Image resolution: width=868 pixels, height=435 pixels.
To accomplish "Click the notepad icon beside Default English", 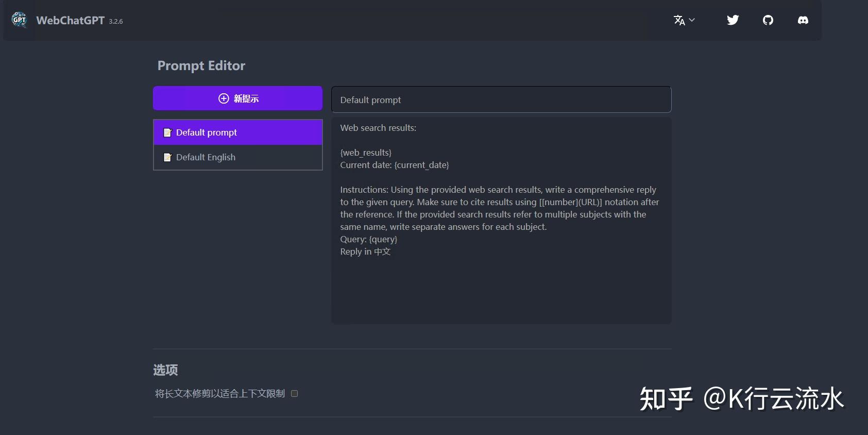I will pyautogui.click(x=167, y=157).
